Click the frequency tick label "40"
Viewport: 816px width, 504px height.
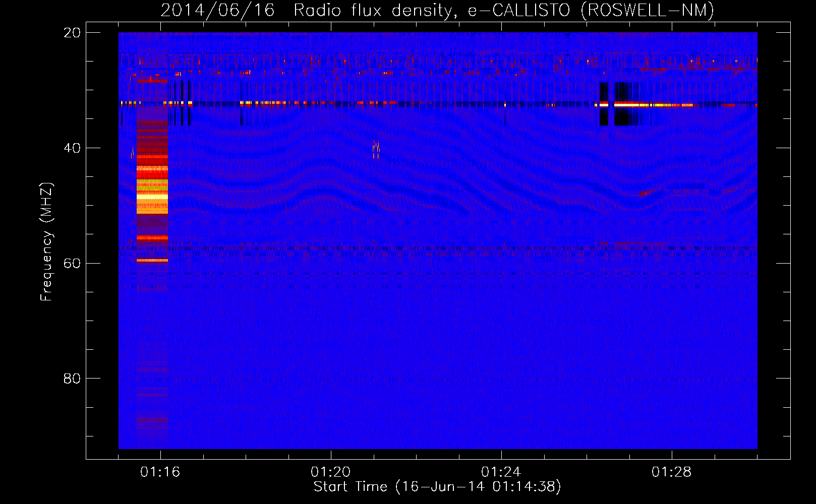pyautogui.click(x=72, y=148)
